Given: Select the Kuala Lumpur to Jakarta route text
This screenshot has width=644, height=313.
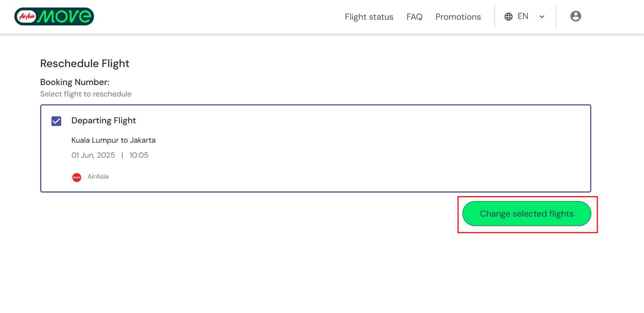Looking at the screenshot, I should [113, 140].
